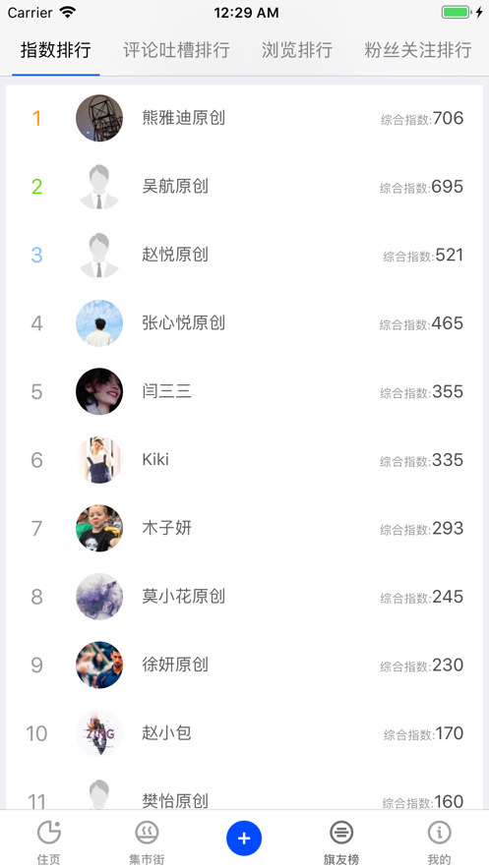Open 闫三三's profile picture

[x=99, y=391]
